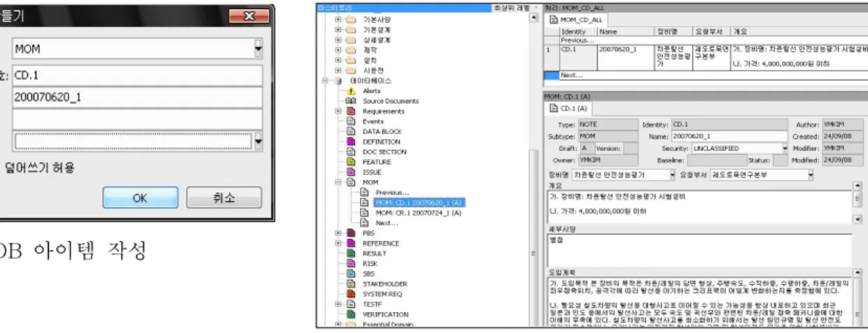Image resolution: width=868 pixels, height=333 pixels.
Task: Collapse the MOM tree node
Action: click(x=339, y=182)
